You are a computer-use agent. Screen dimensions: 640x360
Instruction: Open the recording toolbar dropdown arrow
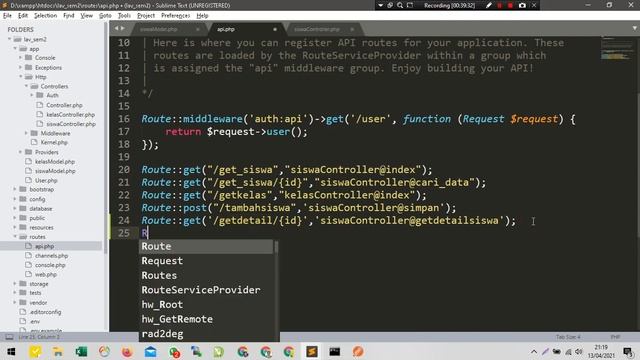point(380,5)
